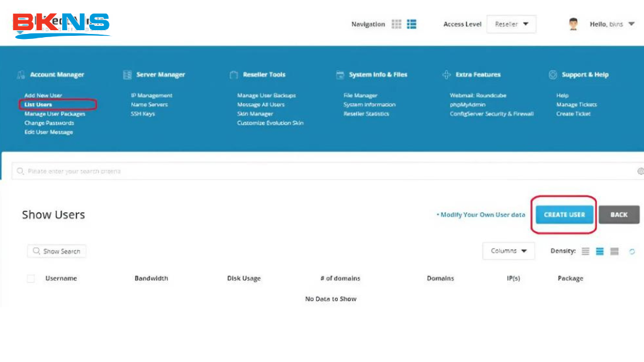
Task: Click the user avatar icon
Action: (573, 24)
